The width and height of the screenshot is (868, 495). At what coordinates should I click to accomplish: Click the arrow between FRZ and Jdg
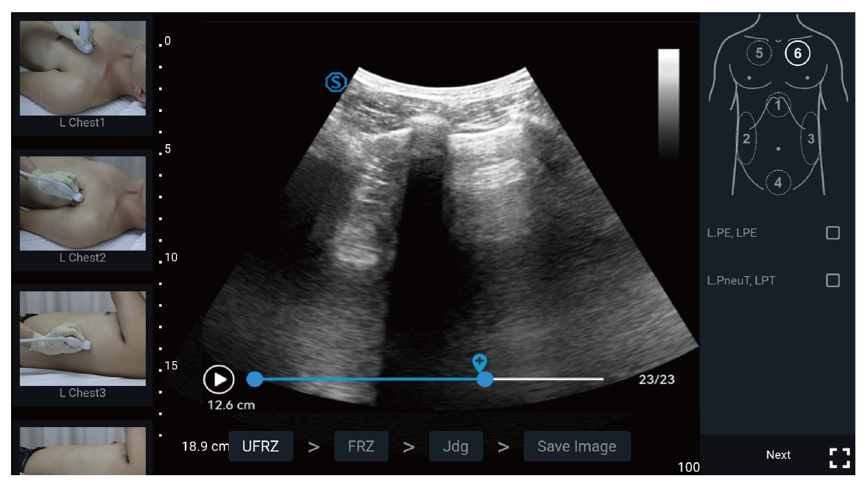tap(409, 447)
